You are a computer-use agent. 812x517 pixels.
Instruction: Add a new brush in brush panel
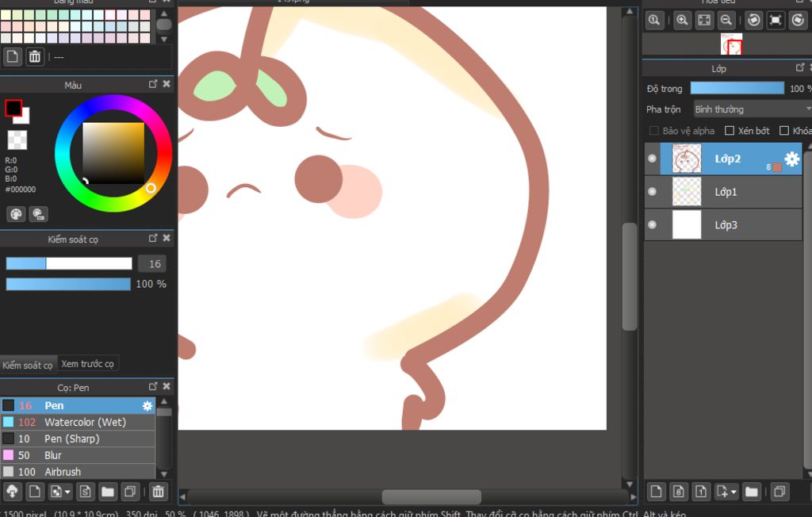pos(35,491)
